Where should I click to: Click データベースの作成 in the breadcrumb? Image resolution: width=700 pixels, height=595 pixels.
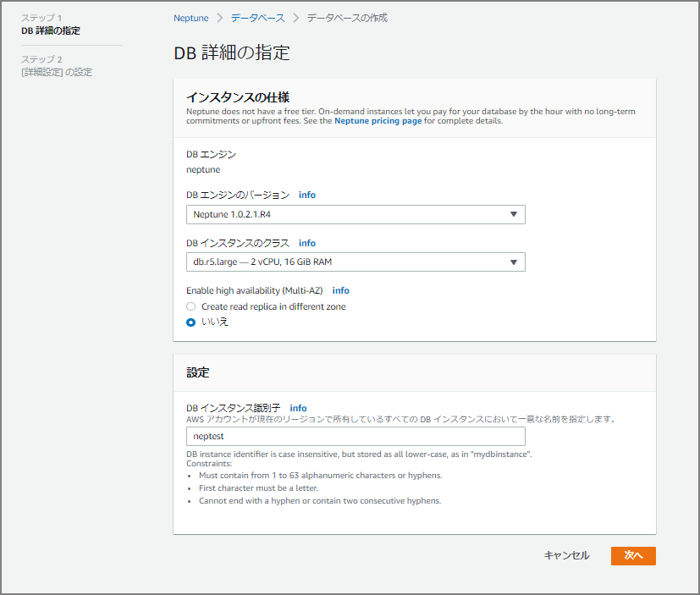347,18
